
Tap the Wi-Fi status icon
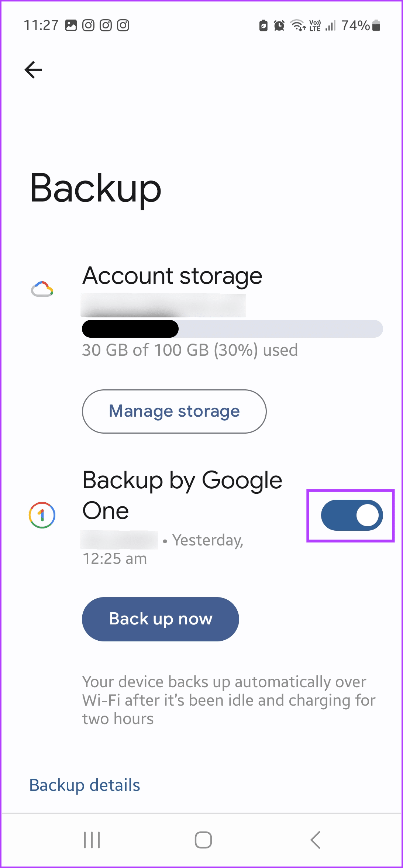click(x=298, y=25)
